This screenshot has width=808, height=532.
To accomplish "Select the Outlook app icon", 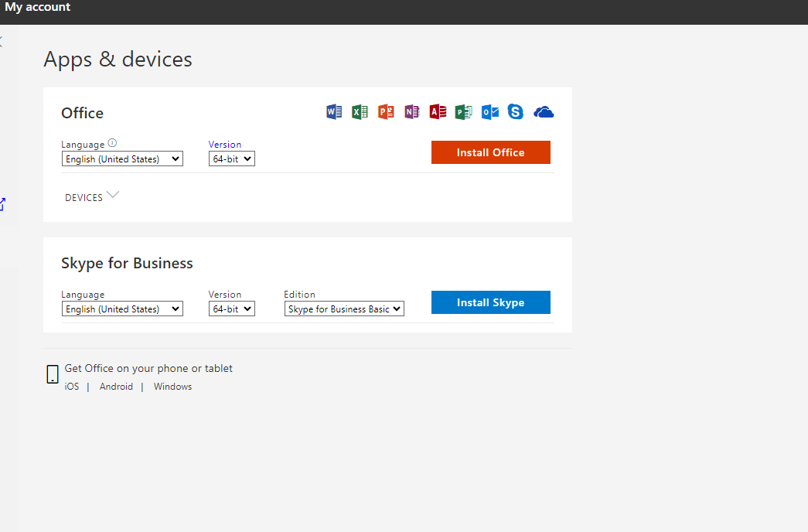I will click(489, 111).
